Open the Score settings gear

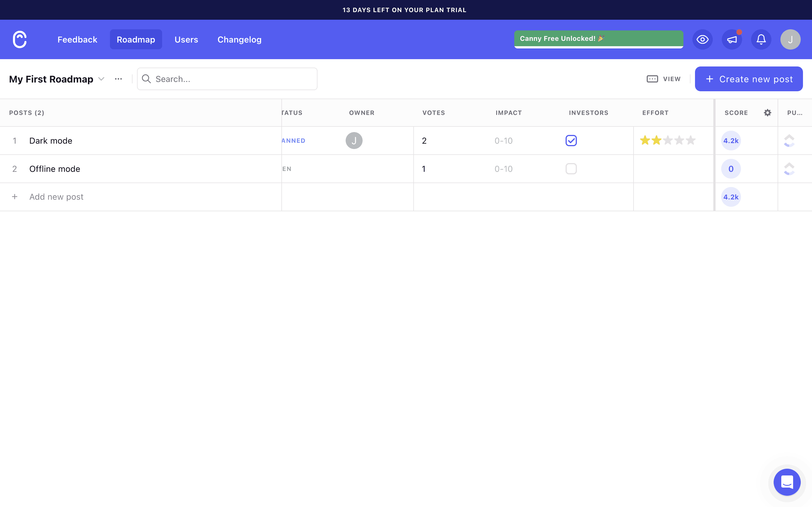767,113
